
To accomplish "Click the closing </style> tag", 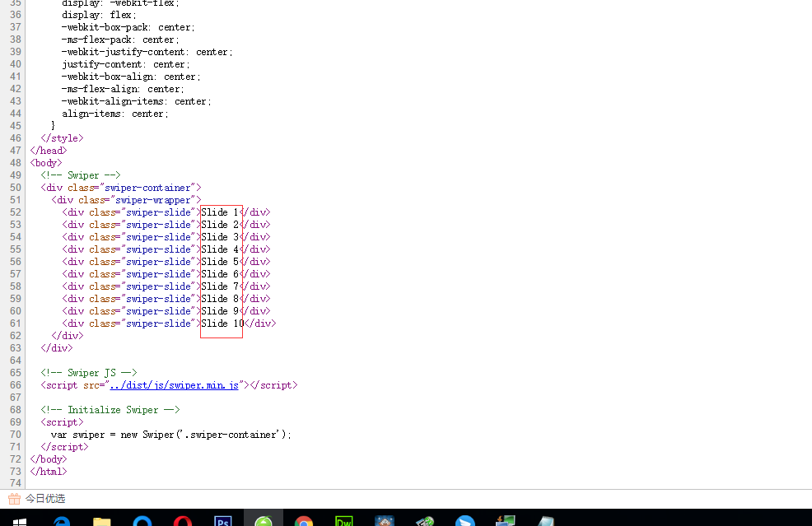I will click(x=62, y=138).
